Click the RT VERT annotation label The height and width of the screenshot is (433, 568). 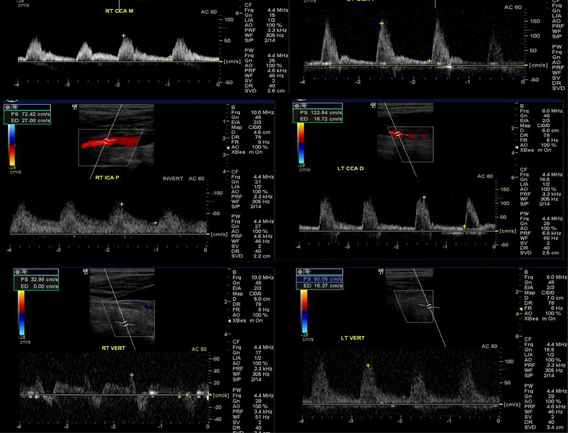click(113, 348)
